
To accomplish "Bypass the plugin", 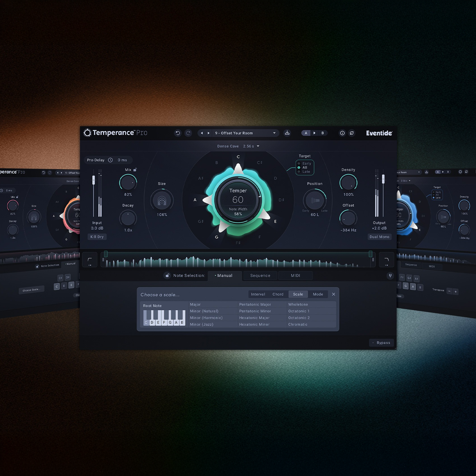I will [381, 342].
